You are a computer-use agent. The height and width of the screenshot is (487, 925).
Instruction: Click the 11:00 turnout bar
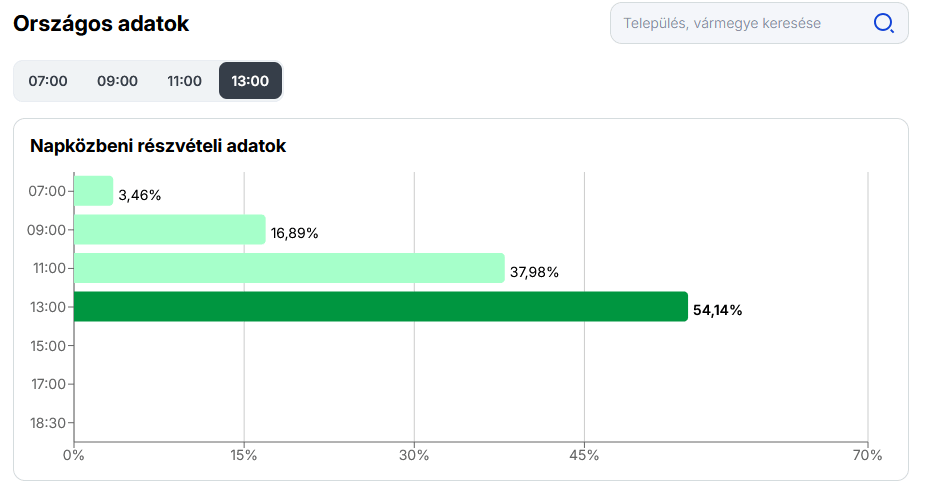pos(289,268)
